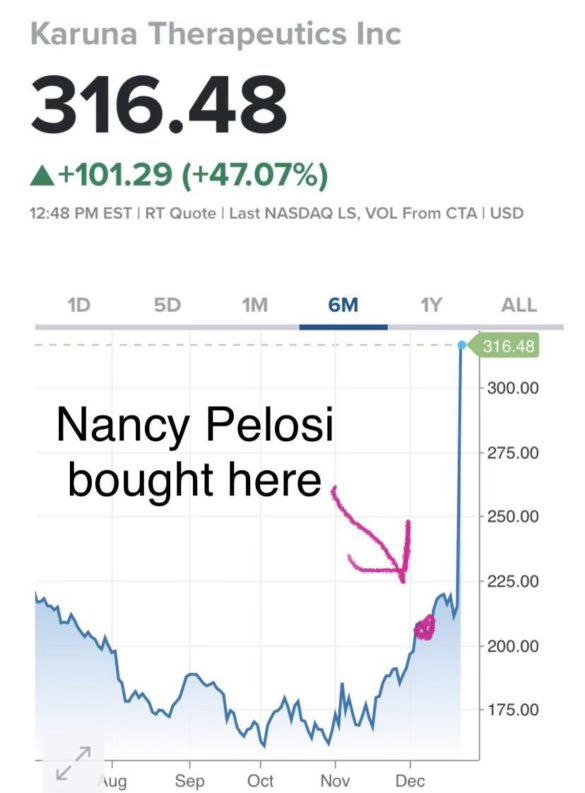Click the blue latest price dot
This screenshot has height=793, width=585.
tap(462, 345)
